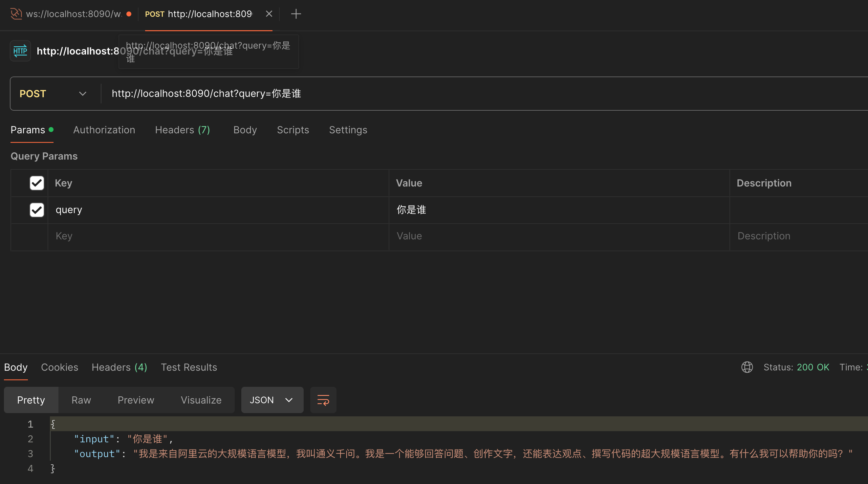
Task: Click the green dot on Params tab
Action: click(x=51, y=129)
